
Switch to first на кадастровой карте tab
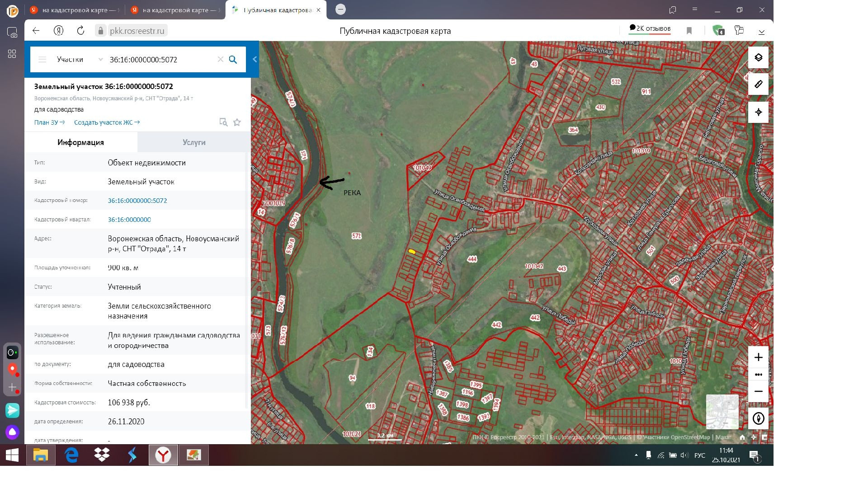click(x=75, y=10)
